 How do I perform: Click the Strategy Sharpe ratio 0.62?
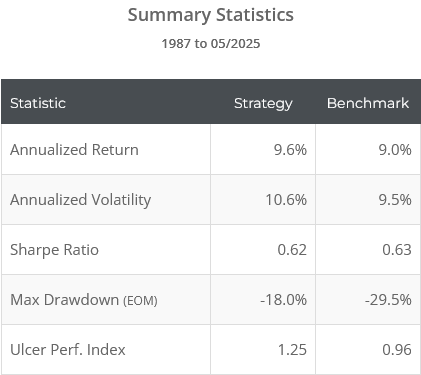tap(292, 250)
